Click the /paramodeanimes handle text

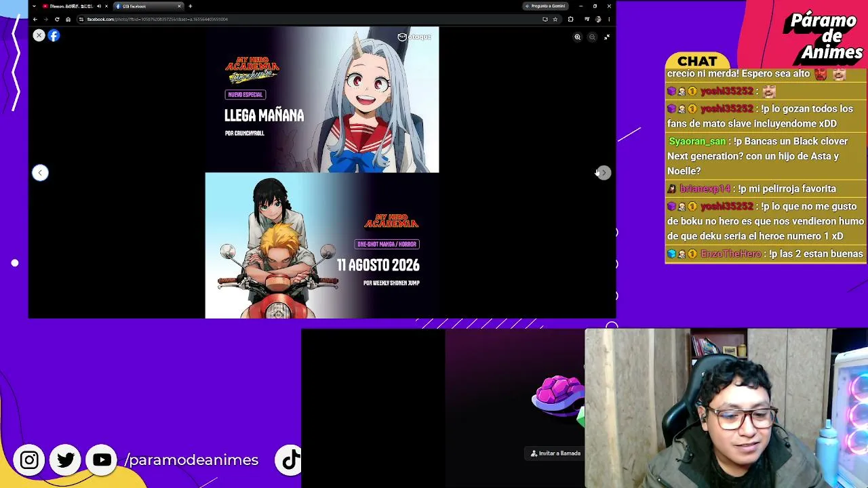pos(191,460)
